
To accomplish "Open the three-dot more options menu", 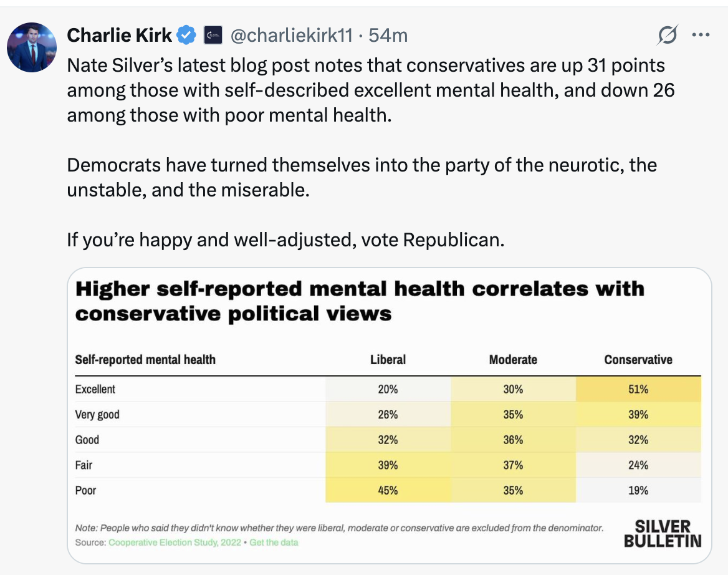I will (701, 36).
